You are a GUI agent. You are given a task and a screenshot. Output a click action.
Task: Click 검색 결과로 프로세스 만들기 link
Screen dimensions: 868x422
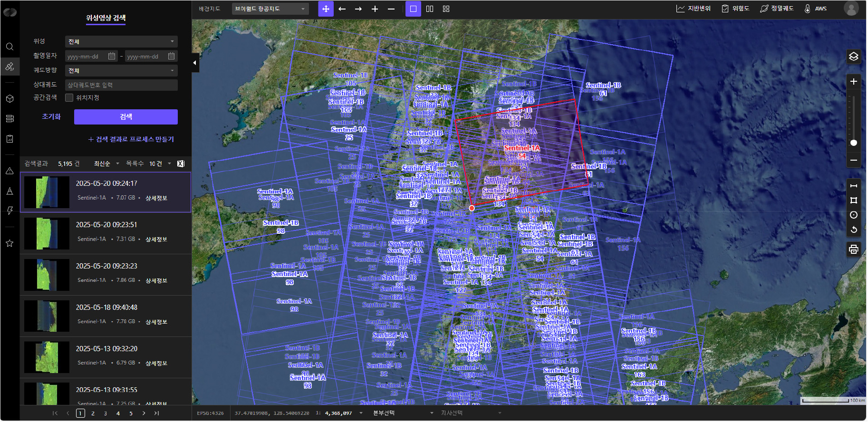[x=131, y=139]
